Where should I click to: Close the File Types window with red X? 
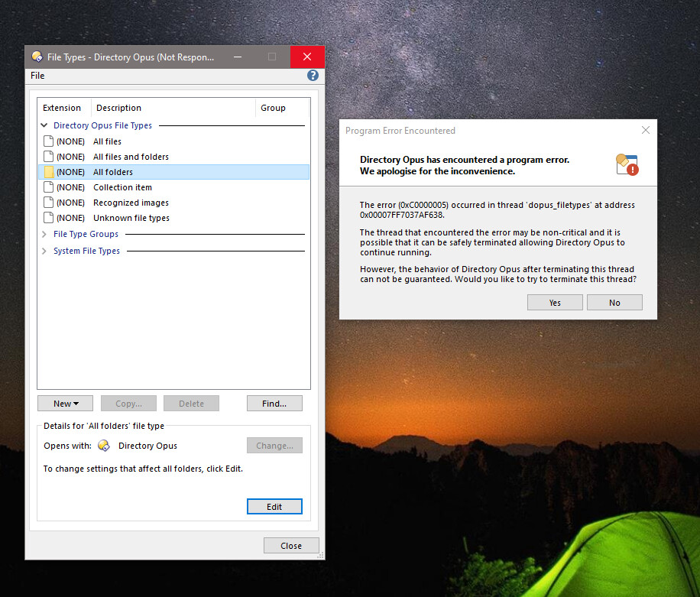coord(307,57)
